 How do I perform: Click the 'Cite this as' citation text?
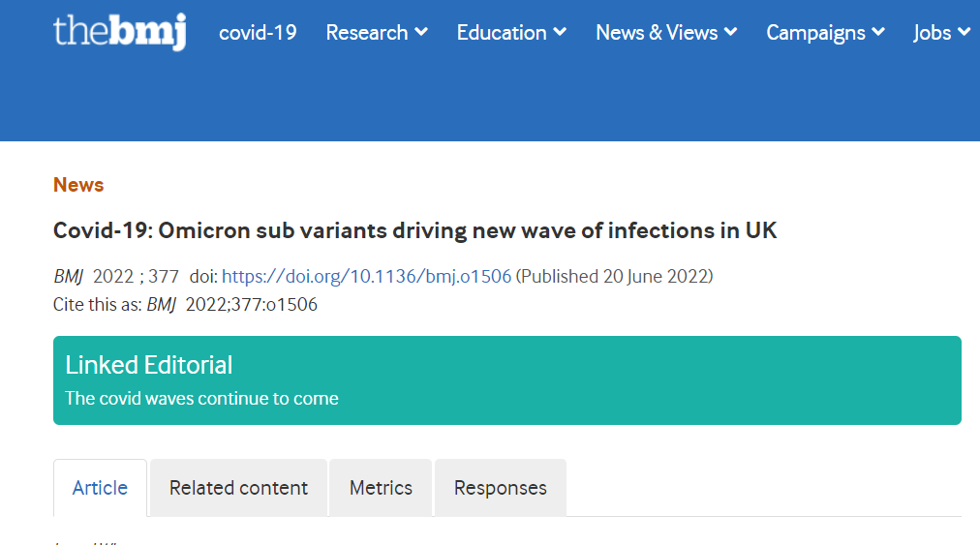click(x=98, y=305)
